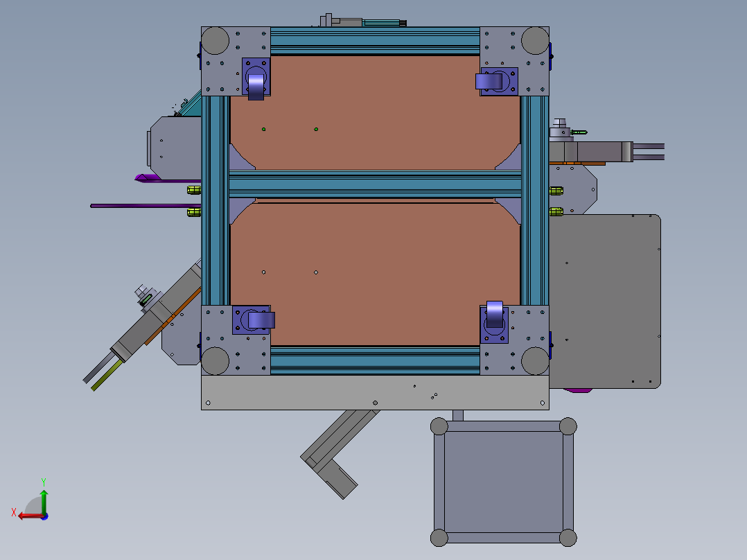The height and width of the screenshot is (560, 747).
Task: Click the dark rectangular box at lower right
Action: (503, 482)
